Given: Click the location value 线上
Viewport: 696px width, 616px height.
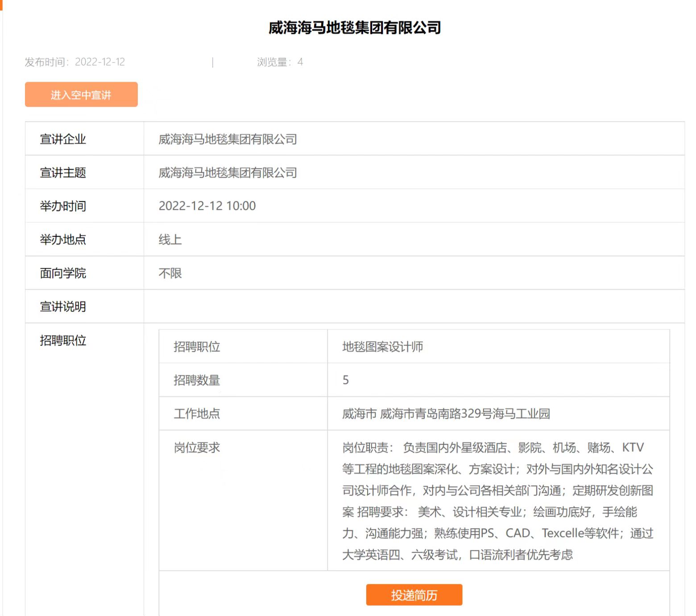Looking at the screenshot, I should point(170,240).
